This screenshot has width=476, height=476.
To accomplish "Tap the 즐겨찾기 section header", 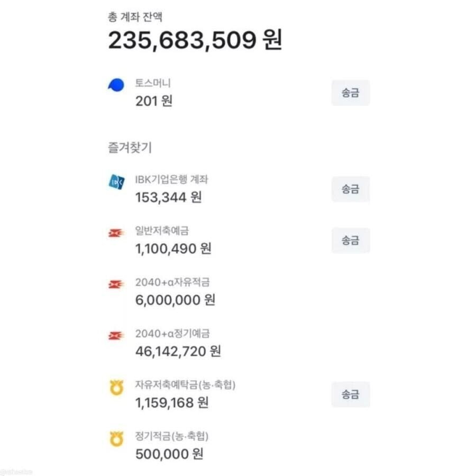I will 130,148.
